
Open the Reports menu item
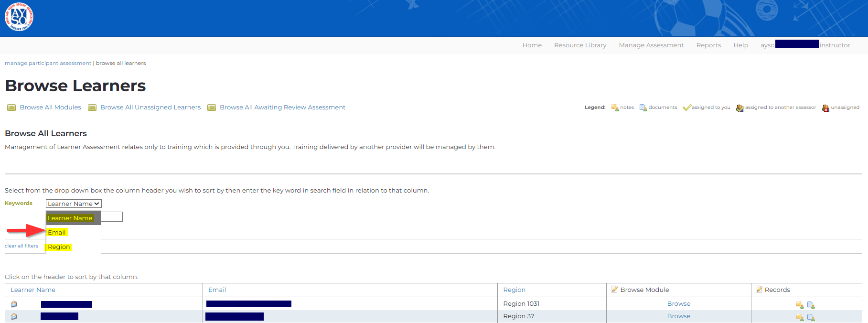708,45
